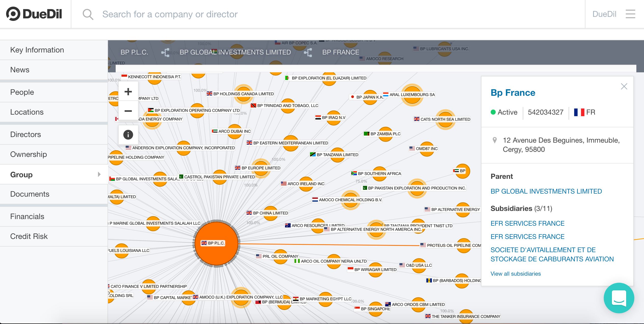
Task: Select the CATS North Sea Limited node
Action: [x=445, y=119]
